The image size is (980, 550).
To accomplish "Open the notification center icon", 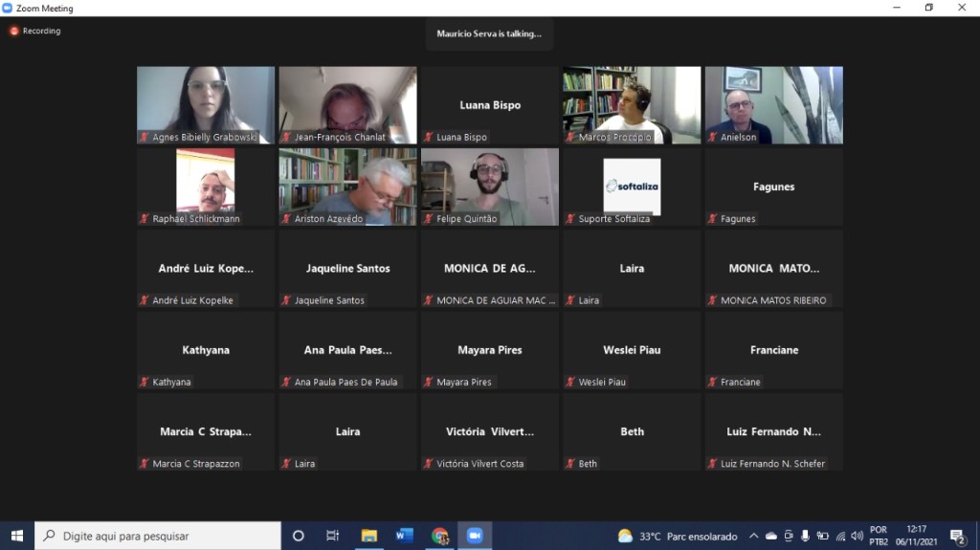I will tap(957, 536).
